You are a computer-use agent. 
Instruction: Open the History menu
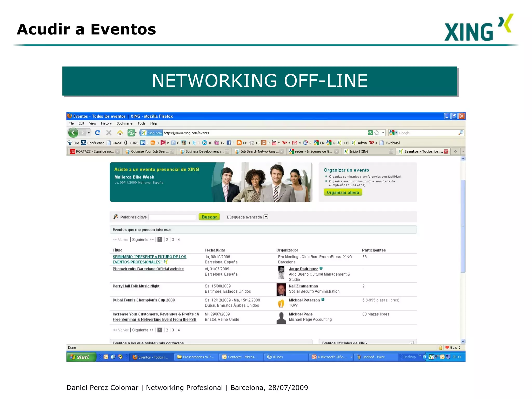coord(106,123)
